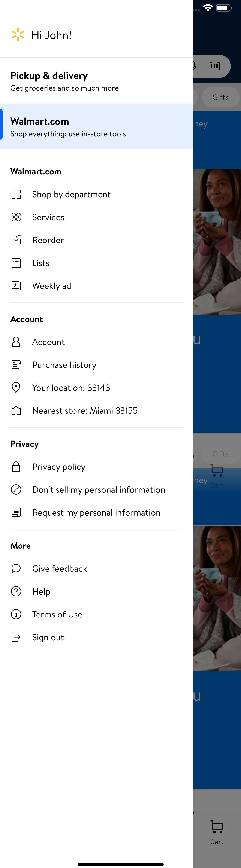Click the location pin icon
This screenshot has height=868, width=241.
point(16,388)
